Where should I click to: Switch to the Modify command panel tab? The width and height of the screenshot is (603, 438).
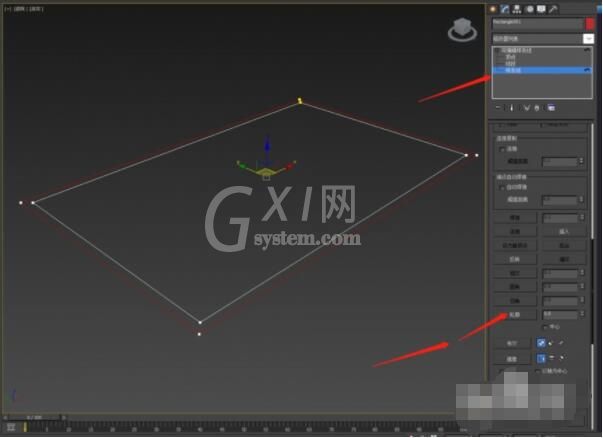tap(505, 9)
